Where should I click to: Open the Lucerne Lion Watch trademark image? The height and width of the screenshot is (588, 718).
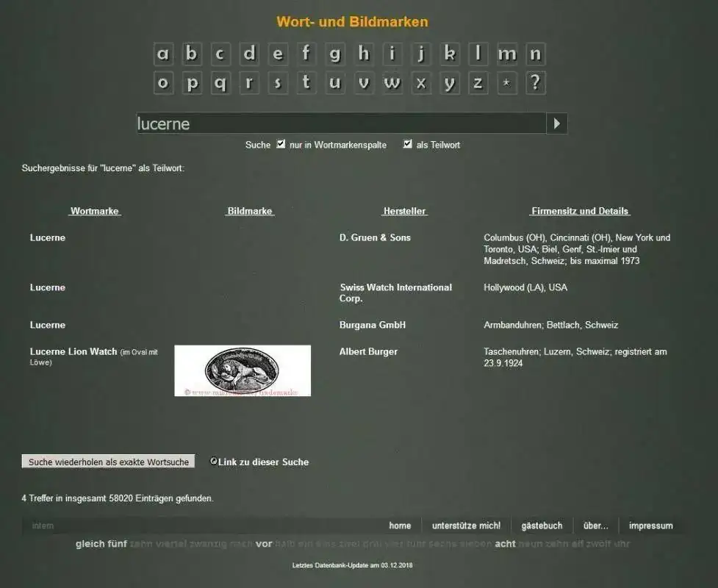[243, 370]
